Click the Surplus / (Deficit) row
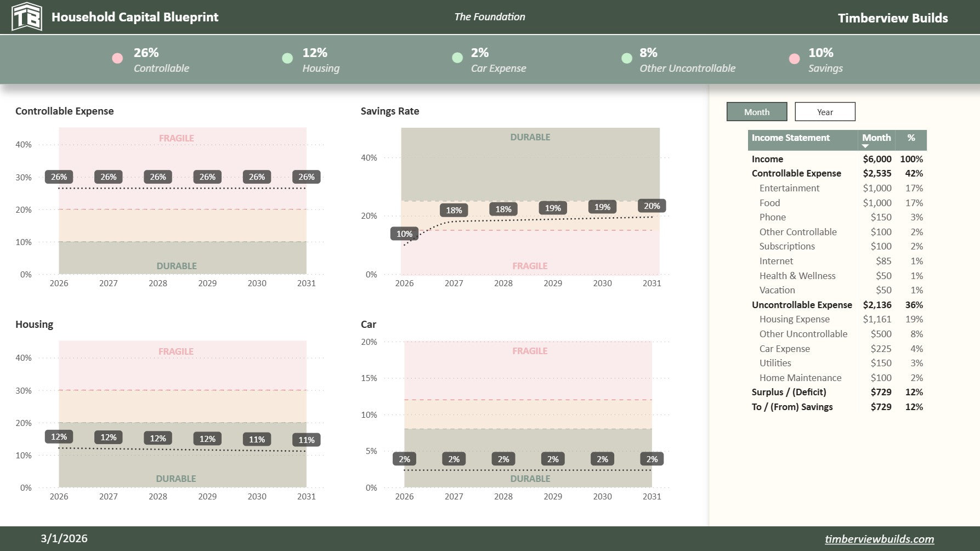 click(x=789, y=392)
